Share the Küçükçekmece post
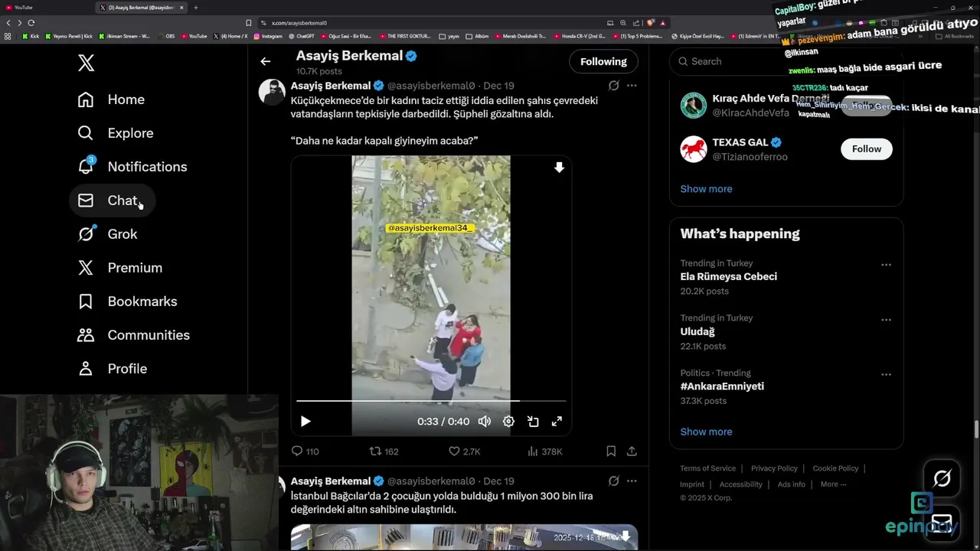 point(632,452)
